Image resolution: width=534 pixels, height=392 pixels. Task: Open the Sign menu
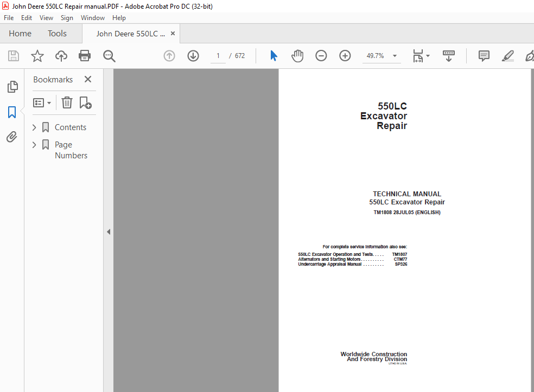(x=67, y=18)
